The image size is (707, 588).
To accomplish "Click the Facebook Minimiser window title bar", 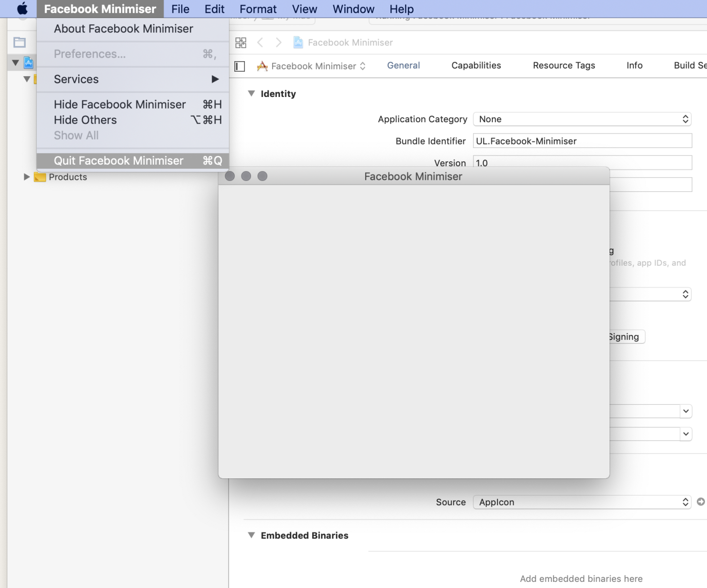I will 414,176.
